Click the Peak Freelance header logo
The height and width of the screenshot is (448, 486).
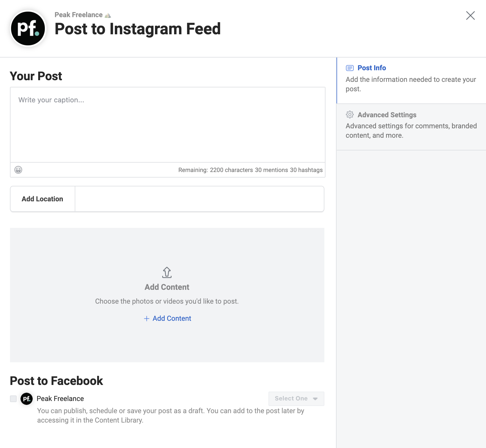coord(28,28)
